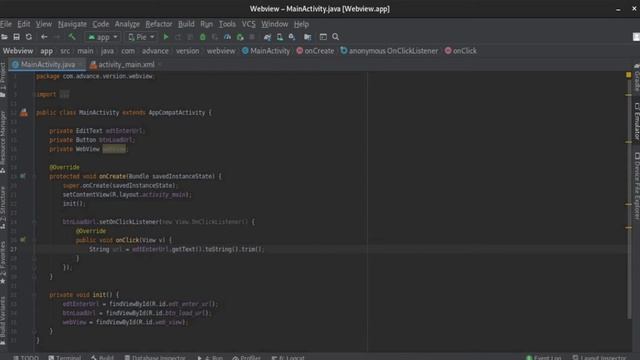Open the Pie device selector dropdown

(141, 37)
